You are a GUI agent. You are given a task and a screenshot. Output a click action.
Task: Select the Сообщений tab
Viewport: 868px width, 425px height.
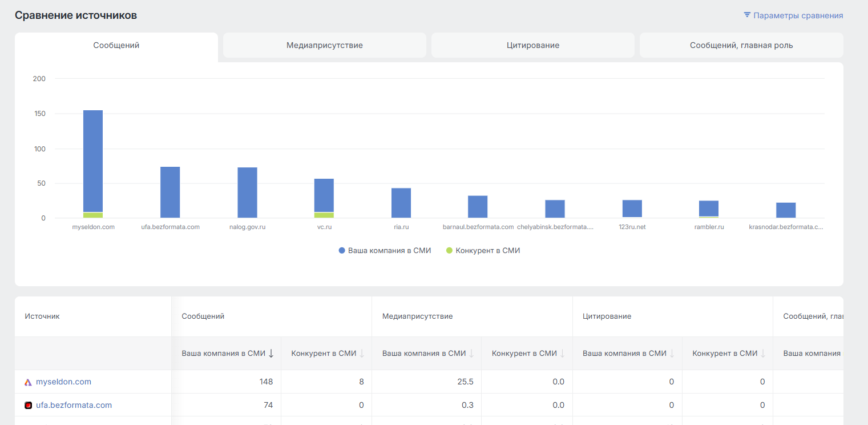116,45
